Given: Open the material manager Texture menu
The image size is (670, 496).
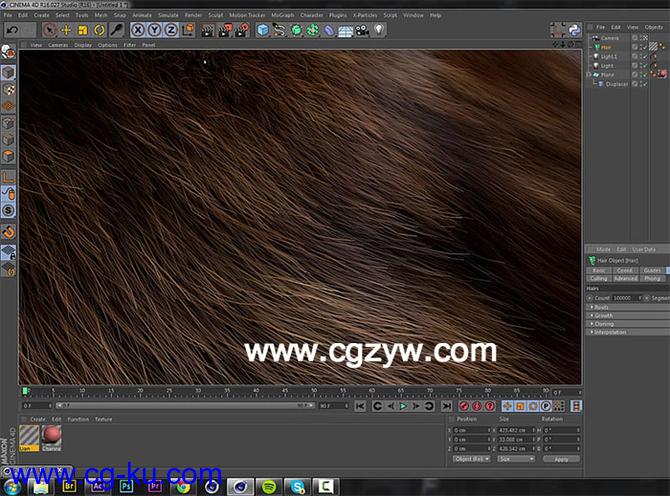Looking at the screenshot, I should point(103,420).
